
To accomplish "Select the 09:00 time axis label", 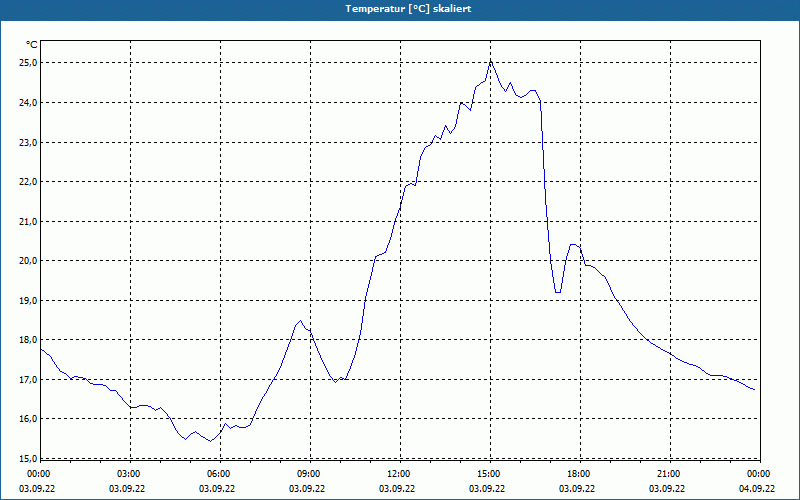I will tap(309, 474).
